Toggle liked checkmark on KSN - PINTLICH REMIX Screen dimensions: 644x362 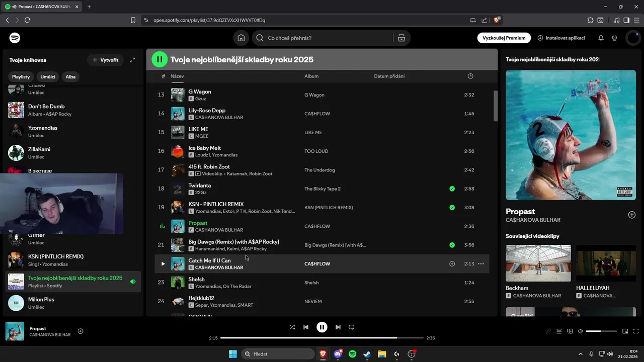452,207
